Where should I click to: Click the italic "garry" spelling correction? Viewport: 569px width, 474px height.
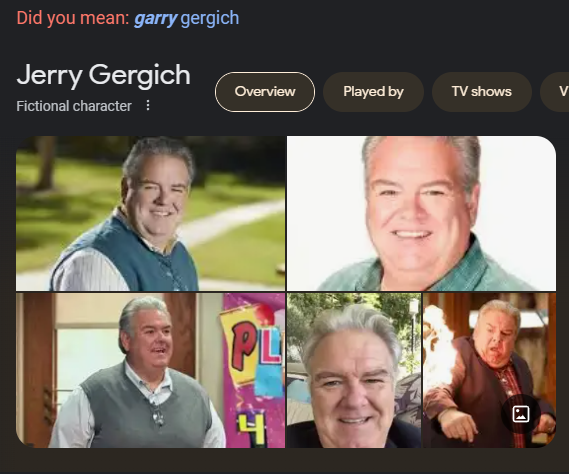coord(156,18)
